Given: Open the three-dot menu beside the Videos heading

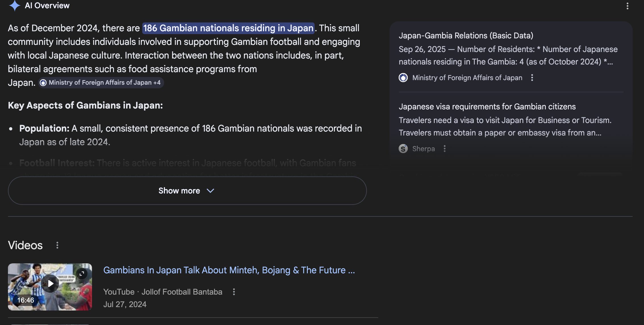Looking at the screenshot, I should pos(57,245).
